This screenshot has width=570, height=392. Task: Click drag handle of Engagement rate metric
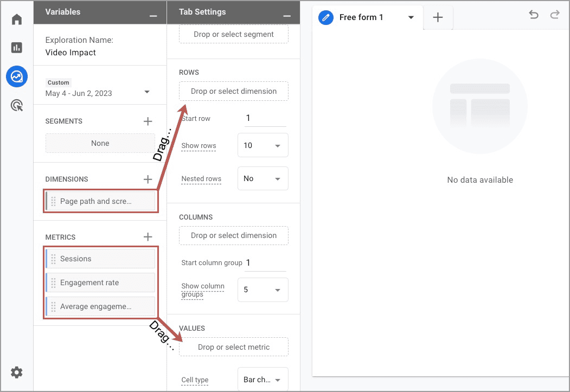click(54, 282)
